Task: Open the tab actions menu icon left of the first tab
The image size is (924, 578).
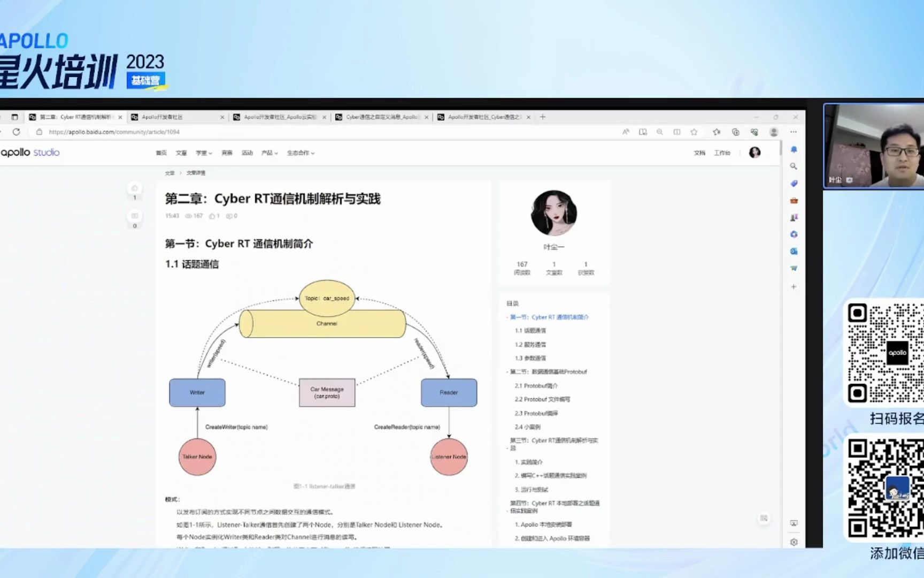Action: (x=14, y=117)
